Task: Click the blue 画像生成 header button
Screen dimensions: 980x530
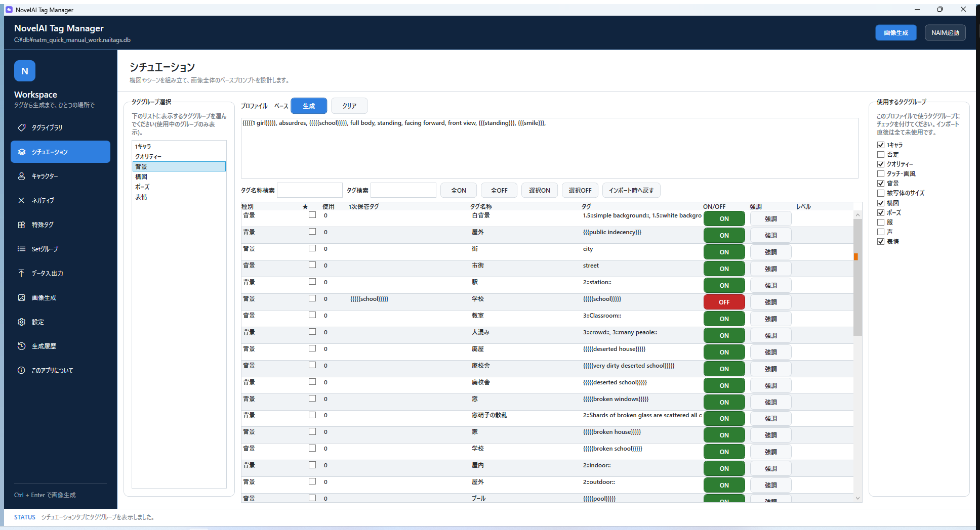Action: [x=896, y=32]
